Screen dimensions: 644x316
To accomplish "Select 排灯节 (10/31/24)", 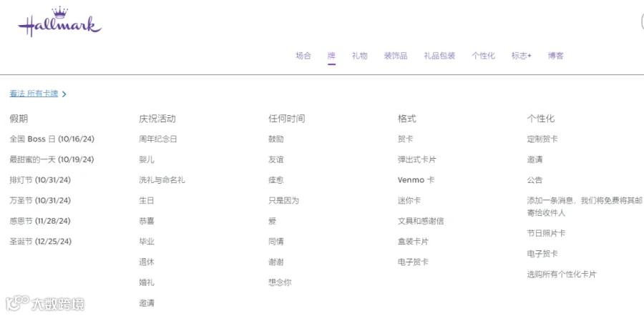I will pos(40,180).
